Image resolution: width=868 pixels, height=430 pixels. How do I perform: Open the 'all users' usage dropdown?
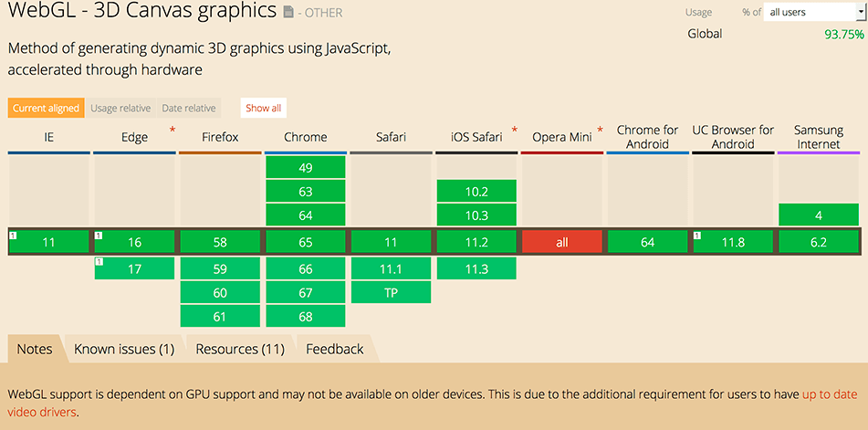pos(810,12)
